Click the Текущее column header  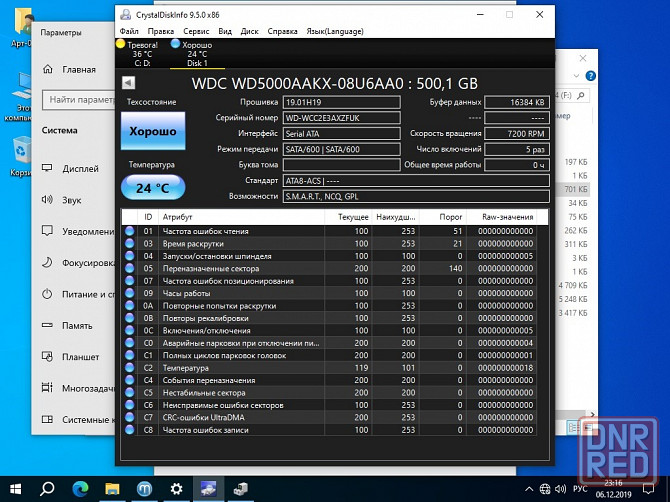pos(348,217)
